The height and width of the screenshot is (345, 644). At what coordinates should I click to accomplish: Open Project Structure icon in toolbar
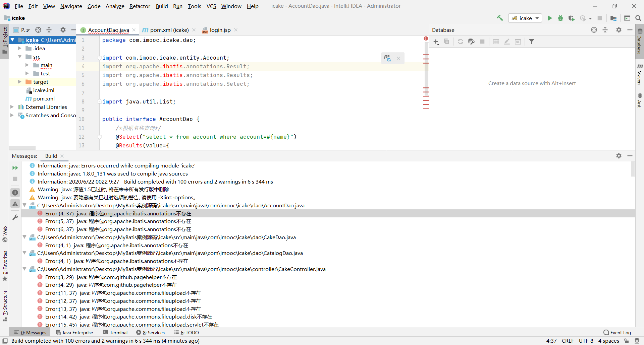(613, 18)
